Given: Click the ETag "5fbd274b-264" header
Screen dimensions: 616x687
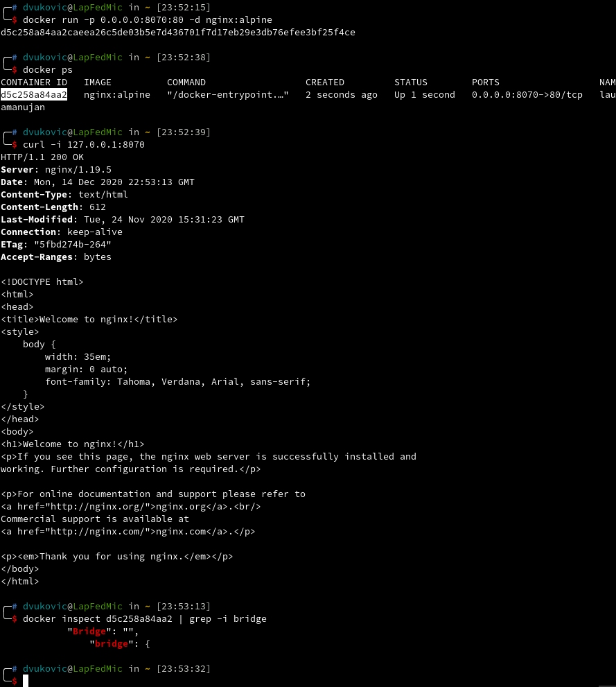Looking at the screenshot, I should [x=56, y=245].
